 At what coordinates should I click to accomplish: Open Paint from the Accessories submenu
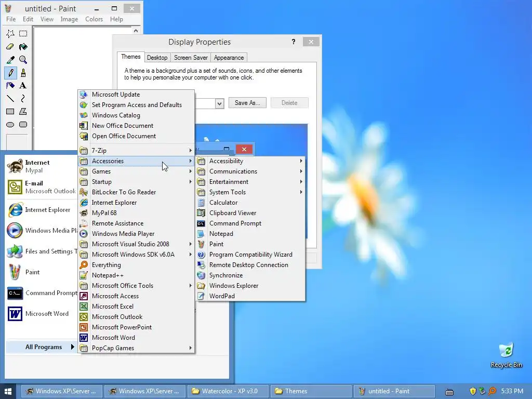[x=250, y=244]
